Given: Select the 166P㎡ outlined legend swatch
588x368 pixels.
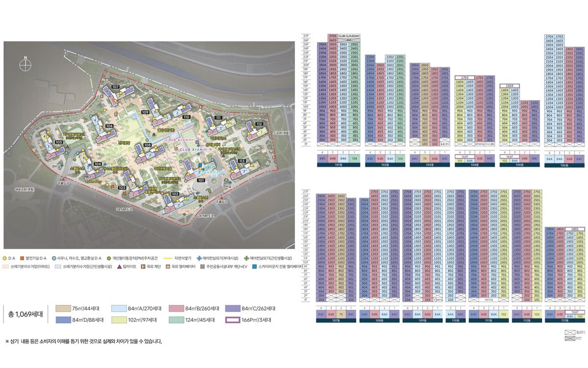Looking at the screenshot, I should pos(233,320).
